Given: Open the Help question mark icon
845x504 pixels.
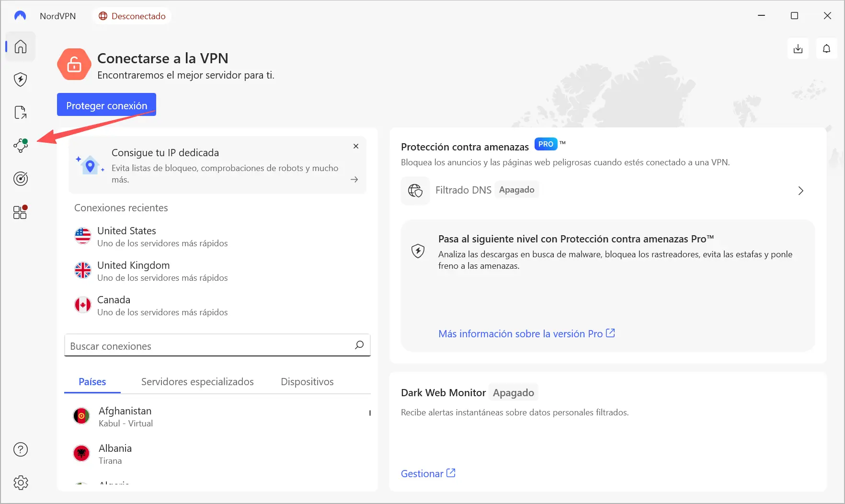Looking at the screenshot, I should tap(21, 449).
